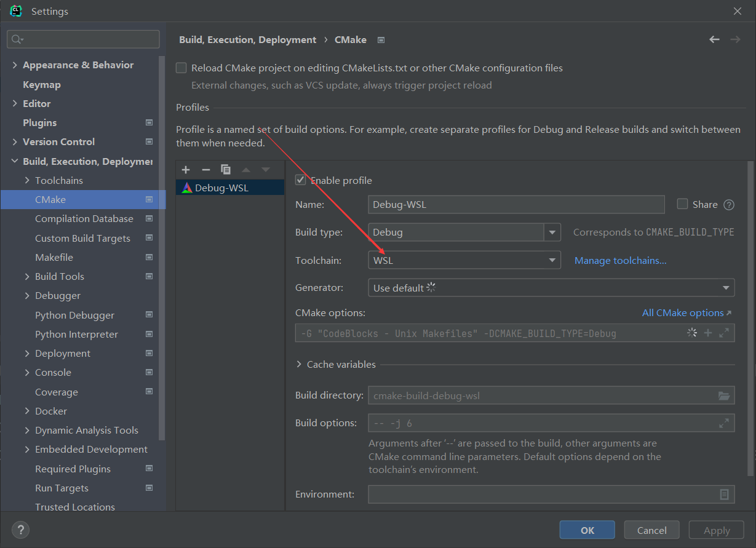Collapse Build, Execution, Deployment node
Viewport: 756px width, 548px height.
(15, 161)
